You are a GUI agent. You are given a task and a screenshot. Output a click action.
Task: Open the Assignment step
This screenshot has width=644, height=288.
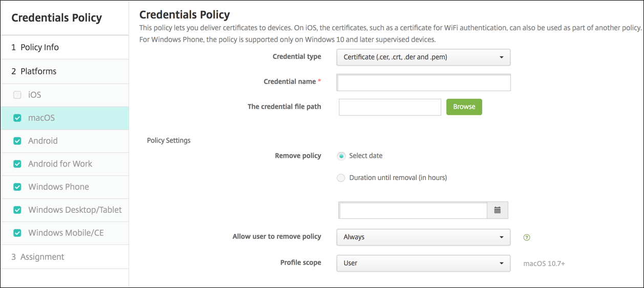click(42, 257)
